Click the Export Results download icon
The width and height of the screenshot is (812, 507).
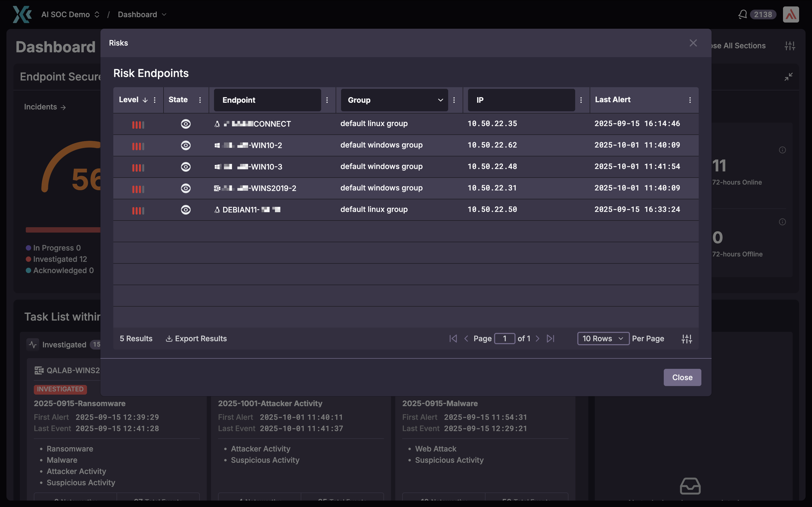click(169, 339)
